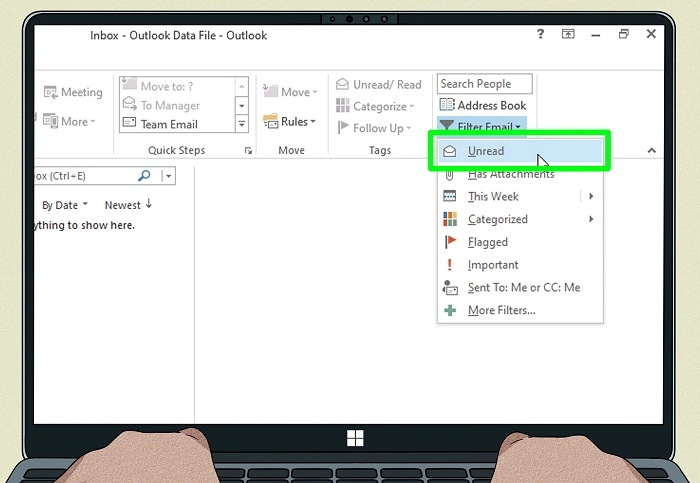The height and width of the screenshot is (483, 700).
Task: Open the Ribbon Display Options button
Action: coord(568,34)
